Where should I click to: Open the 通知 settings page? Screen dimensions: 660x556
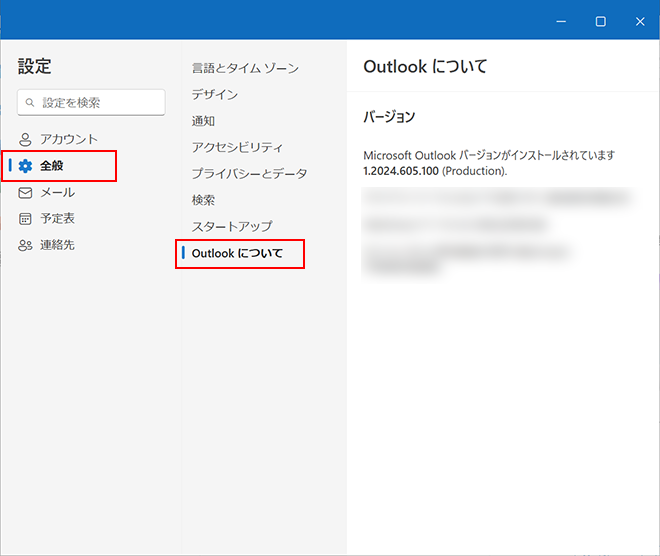coord(203,121)
